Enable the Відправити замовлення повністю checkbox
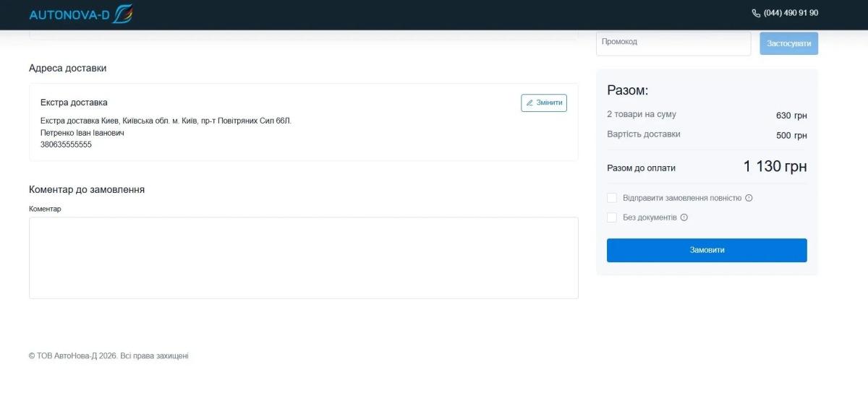The height and width of the screenshot is (393, 868). pyautogui.click(x=612, y=198)
